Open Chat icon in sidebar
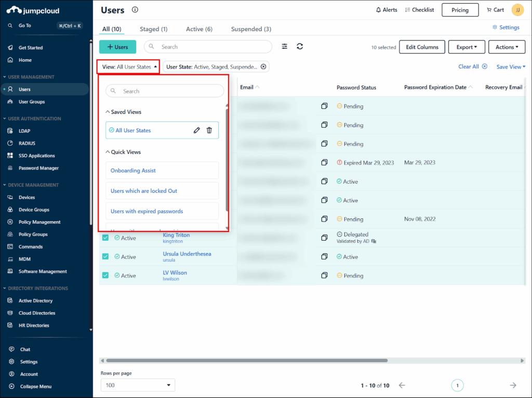The height and width of the screenshot is (398, 532). point(11,349)
